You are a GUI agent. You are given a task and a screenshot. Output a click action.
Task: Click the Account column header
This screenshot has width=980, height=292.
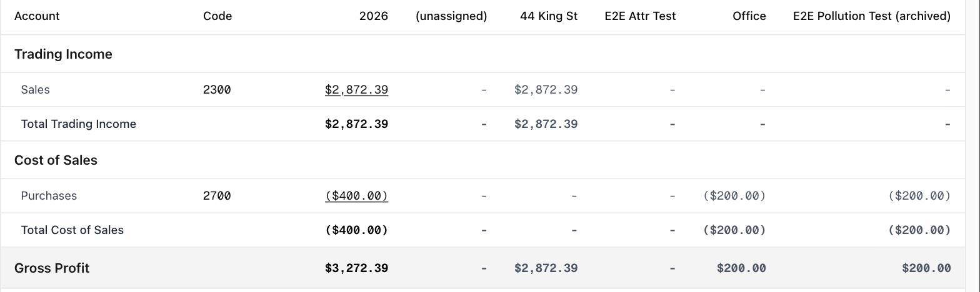tap(37, 16)
